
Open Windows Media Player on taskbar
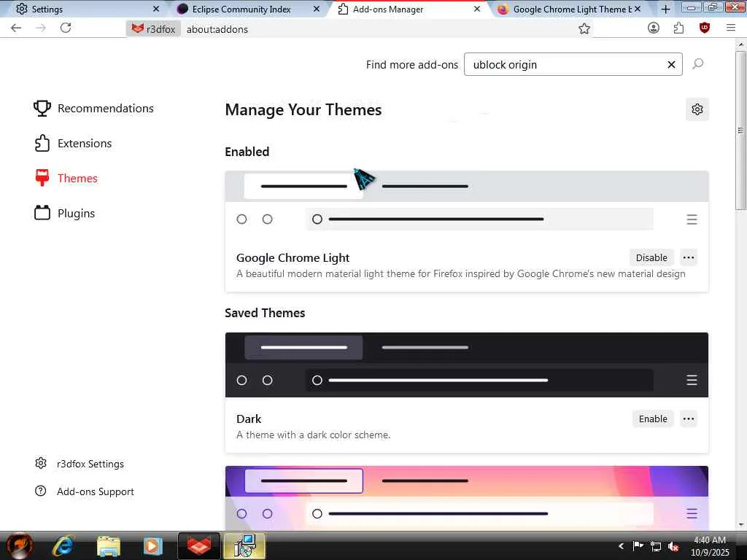pyautogui.click(x=153, y=545)
